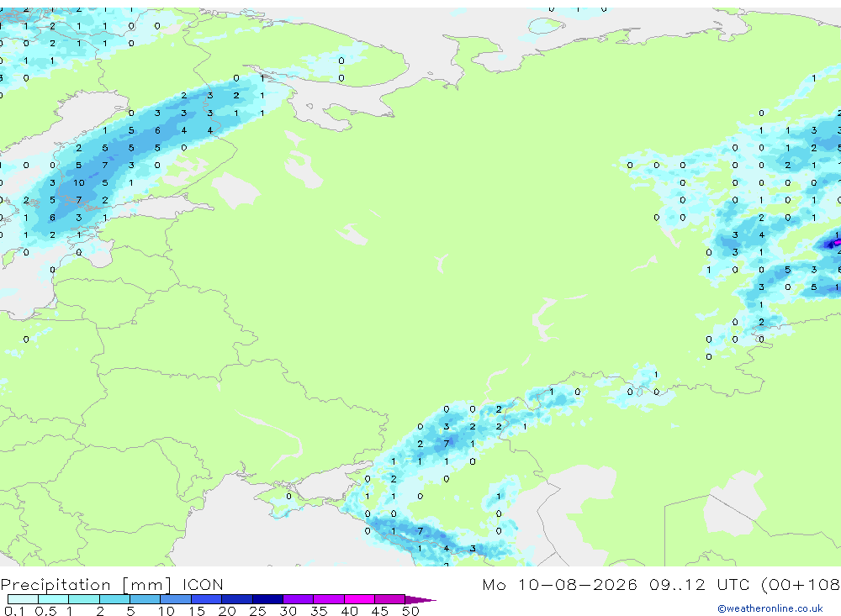
Task: Select the 30–35 mm purple legend swatch
Action: coord(299,599)
